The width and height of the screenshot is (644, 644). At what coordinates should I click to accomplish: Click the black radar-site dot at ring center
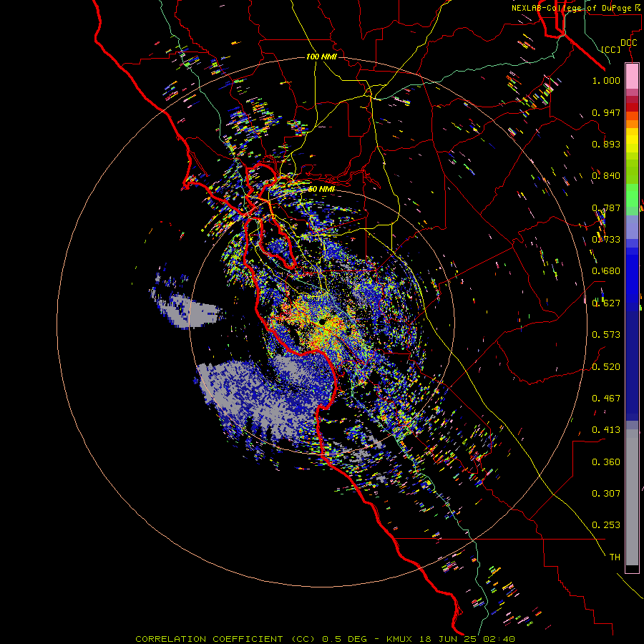(323, 322)
